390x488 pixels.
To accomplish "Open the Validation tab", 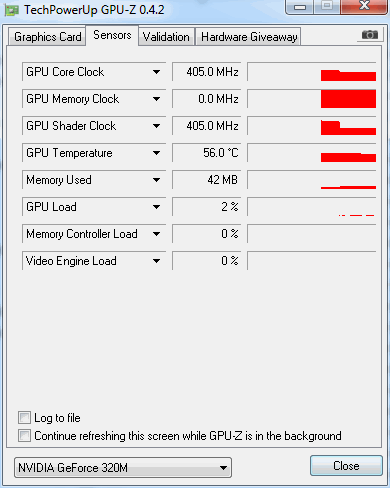I will (x=166, y=37).
